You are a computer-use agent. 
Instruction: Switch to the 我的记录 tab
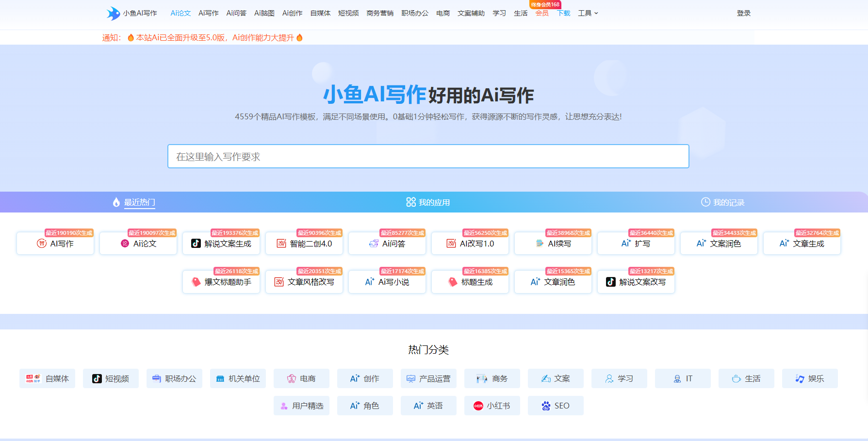pyautogui.click(x=722, y=202)
